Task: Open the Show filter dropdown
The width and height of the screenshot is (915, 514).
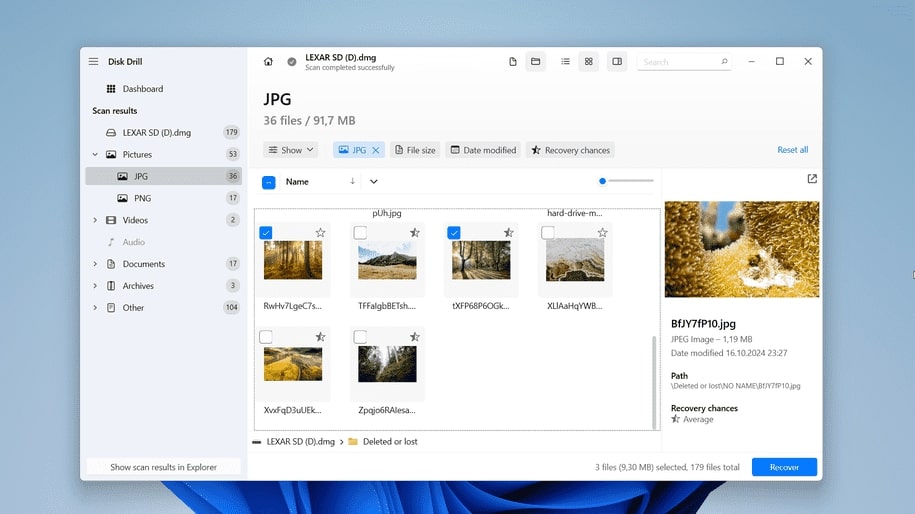Action: tap(291, 150)
